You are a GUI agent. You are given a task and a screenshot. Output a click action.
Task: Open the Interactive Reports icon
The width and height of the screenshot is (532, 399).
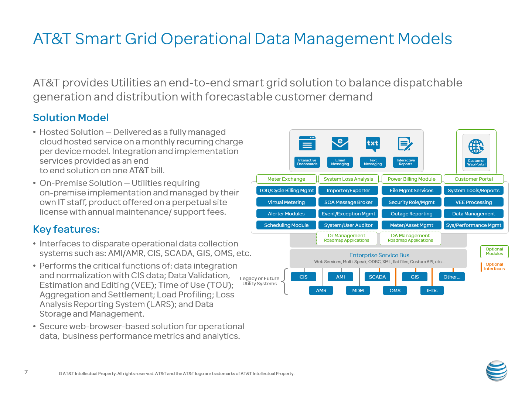pyautogui.click(x=405, y=144)
